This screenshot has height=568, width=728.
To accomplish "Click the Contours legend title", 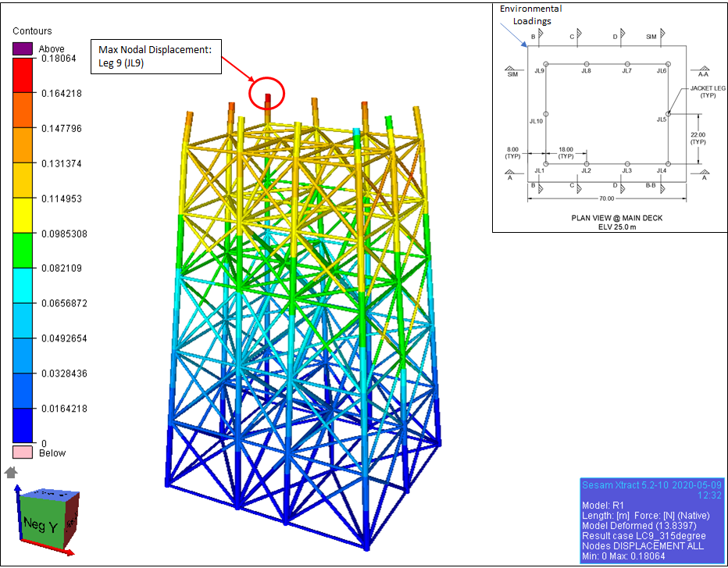I will [33, 31].
